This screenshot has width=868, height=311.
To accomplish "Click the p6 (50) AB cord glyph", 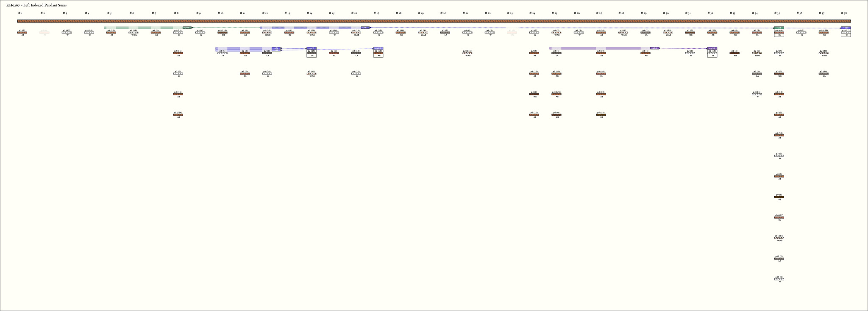I will click(x=779, y=136).
